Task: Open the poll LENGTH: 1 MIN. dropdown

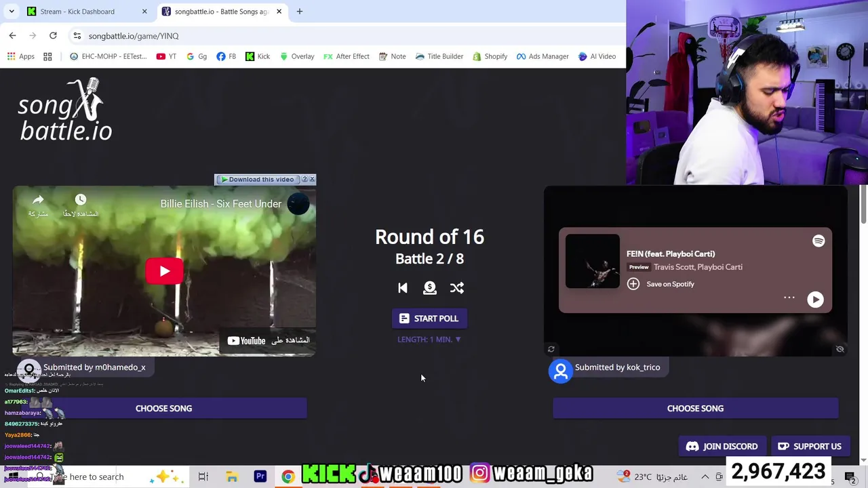Action: click(429, 340)
